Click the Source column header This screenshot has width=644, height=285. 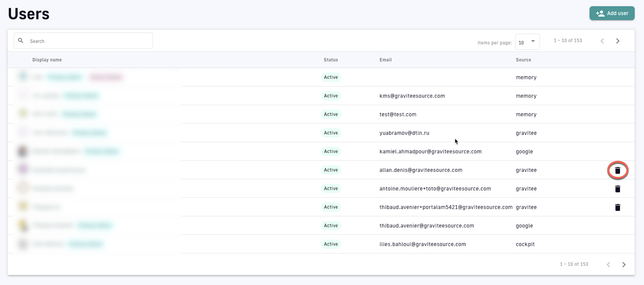pyautogui.click(x=523, y=60)
